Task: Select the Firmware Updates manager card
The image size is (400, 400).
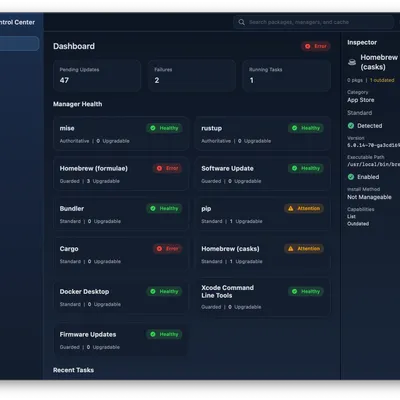Action: point(121,340)
